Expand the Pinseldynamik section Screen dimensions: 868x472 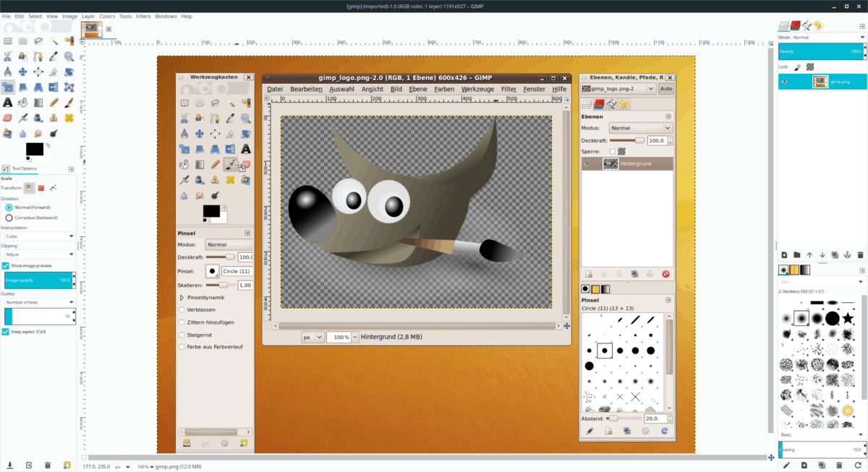182,297
